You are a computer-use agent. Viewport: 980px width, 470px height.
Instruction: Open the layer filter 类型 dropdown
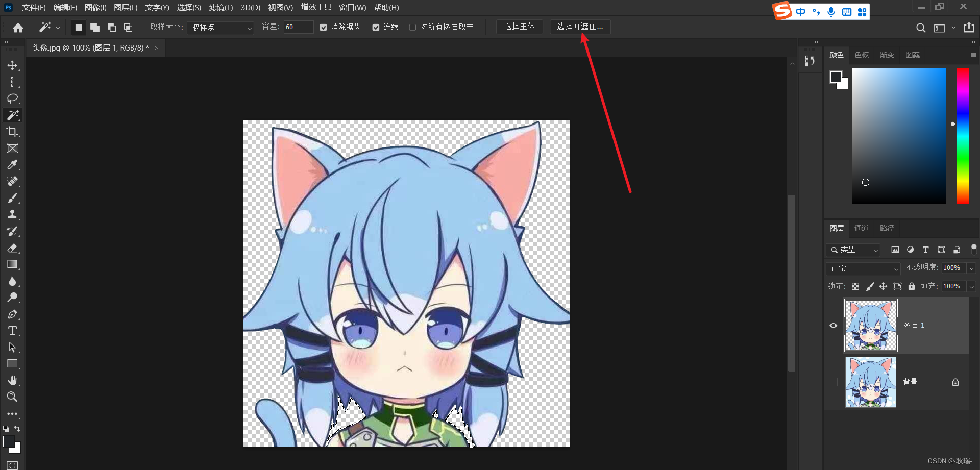tap(853, 250)
